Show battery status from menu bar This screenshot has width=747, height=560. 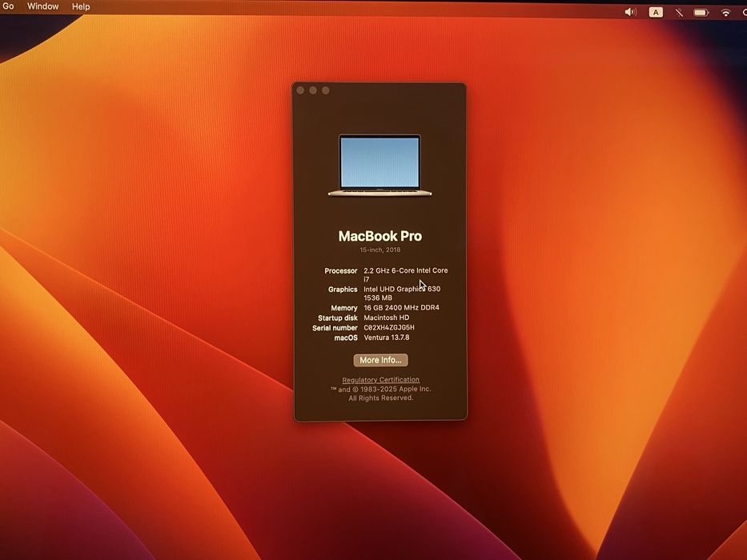coord(701,12)
